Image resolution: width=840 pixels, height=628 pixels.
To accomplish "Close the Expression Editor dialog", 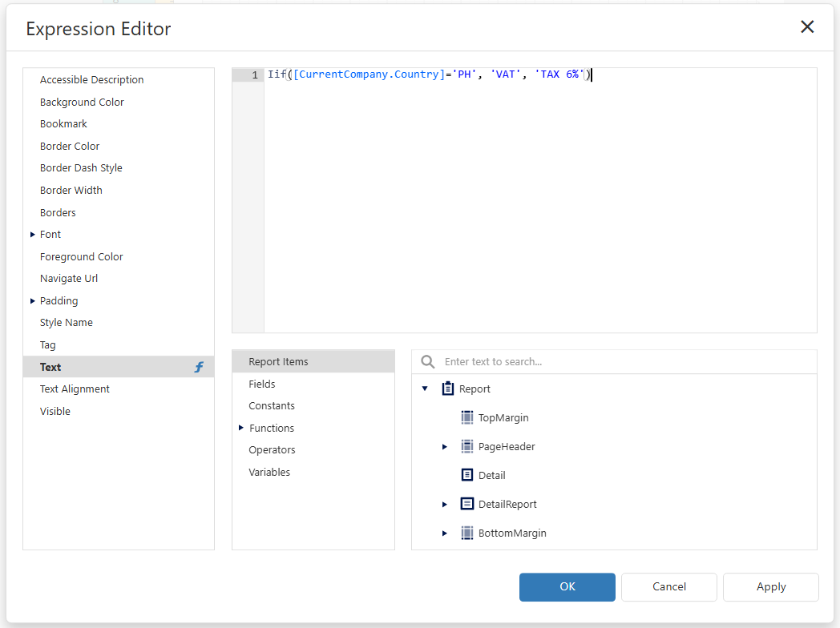I will pos(807,27).
